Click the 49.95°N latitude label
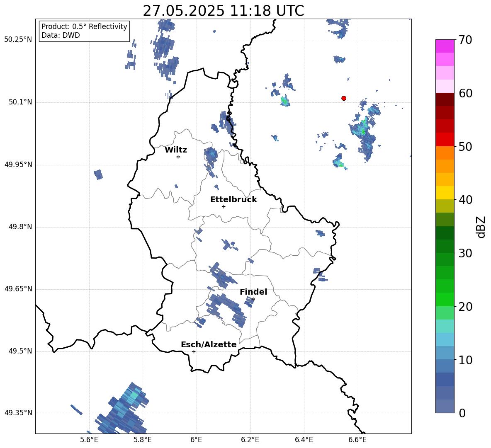This screenshot has height=448, width=491. (x=18, y=164)
